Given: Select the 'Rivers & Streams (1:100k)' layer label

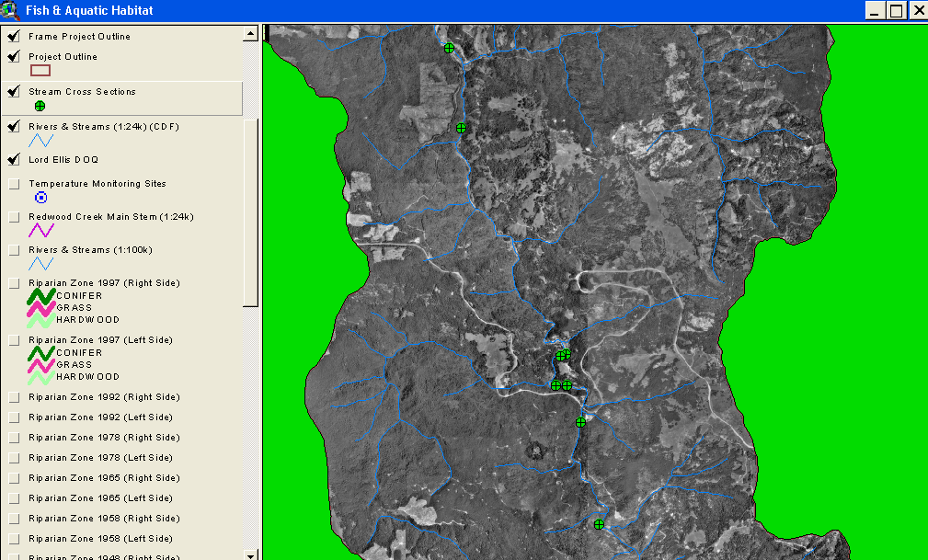Looking at the screenshot, I should point(90,250).
